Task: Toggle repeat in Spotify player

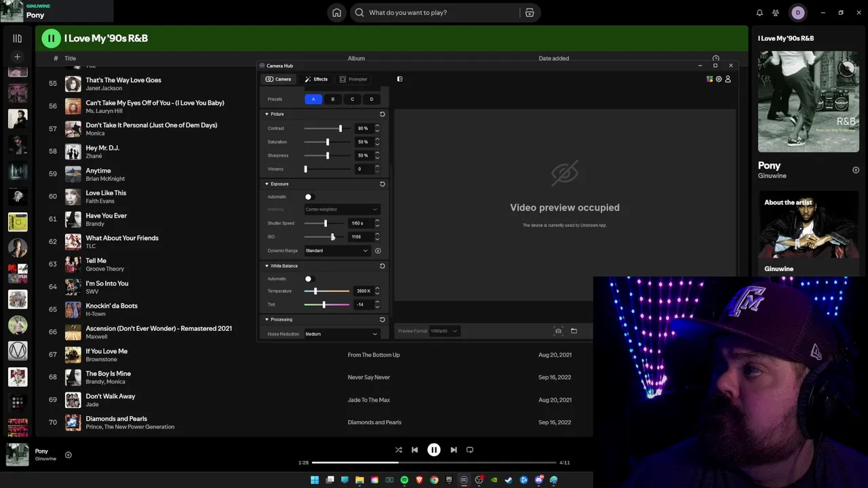Action: coord(470,449)
